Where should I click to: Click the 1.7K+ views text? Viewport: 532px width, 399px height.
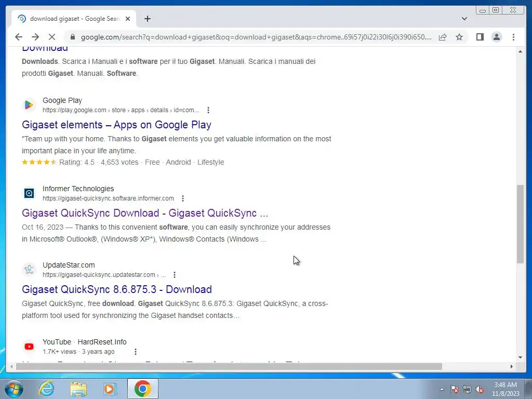(x=59, y=352)
